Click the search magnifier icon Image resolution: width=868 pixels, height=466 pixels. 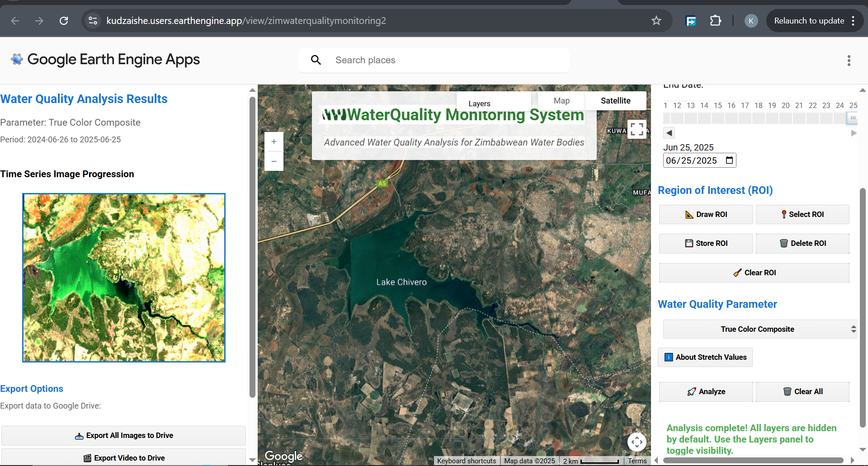[316, 60]
